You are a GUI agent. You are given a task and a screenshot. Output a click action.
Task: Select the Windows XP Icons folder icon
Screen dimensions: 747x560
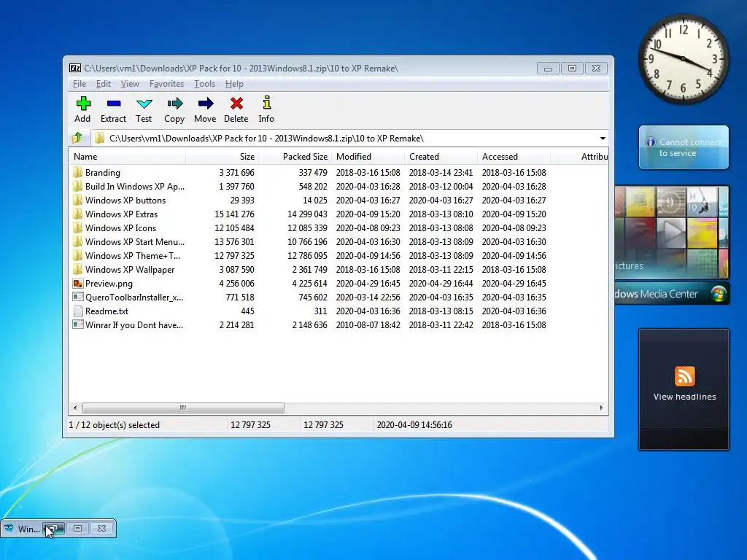click(77, 227)
